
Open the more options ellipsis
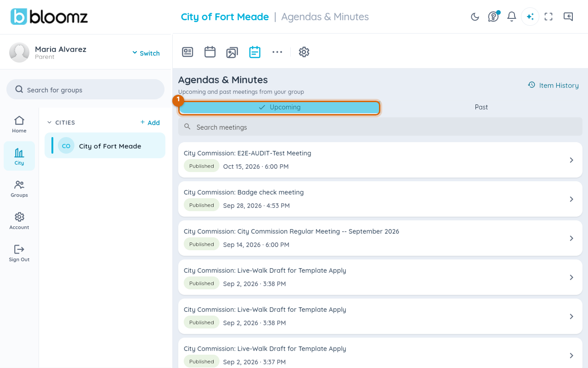(x=277, y=52)
